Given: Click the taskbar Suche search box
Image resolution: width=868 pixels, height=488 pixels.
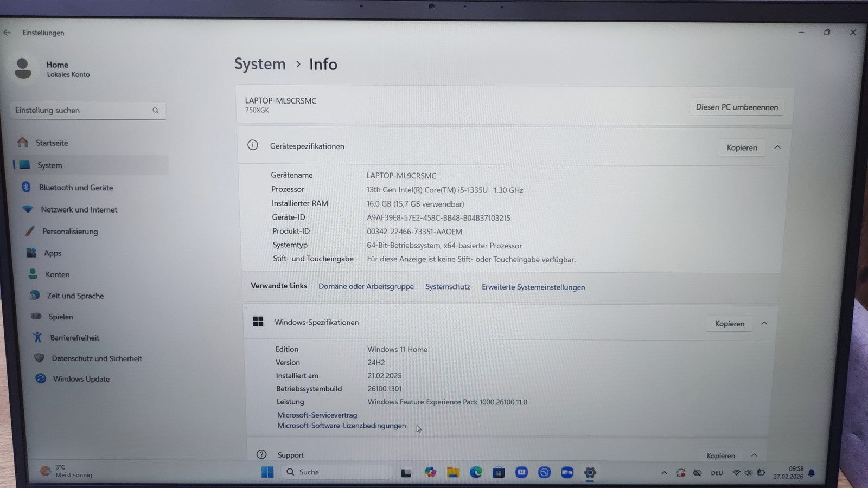Looking at the screenshot, I should (x=336, y=472).
